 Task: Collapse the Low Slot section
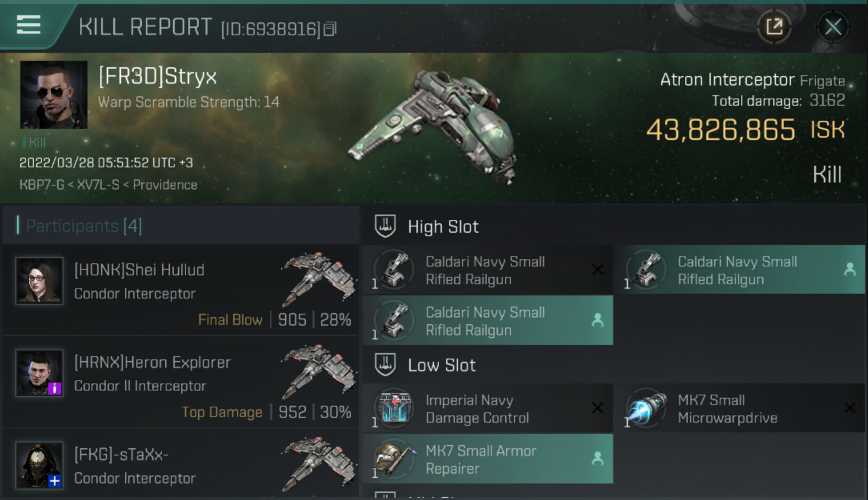pyautogui.click(x=385, y=365)
